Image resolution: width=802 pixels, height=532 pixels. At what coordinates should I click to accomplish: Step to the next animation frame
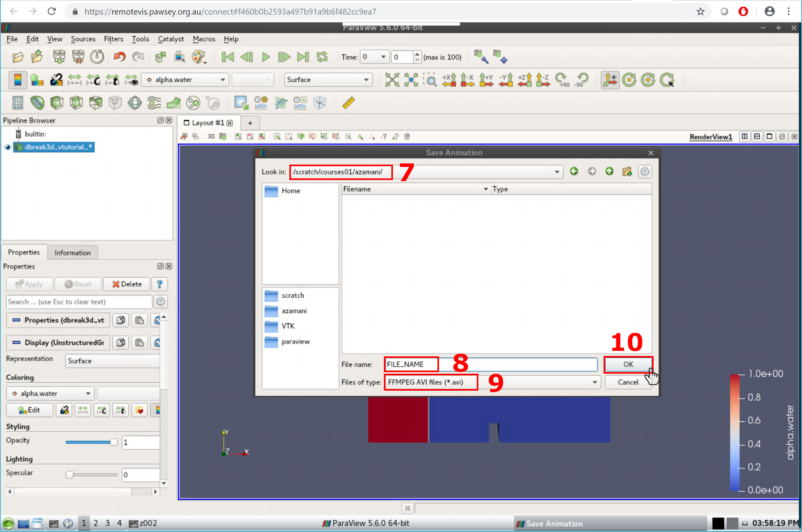(284, 57)
